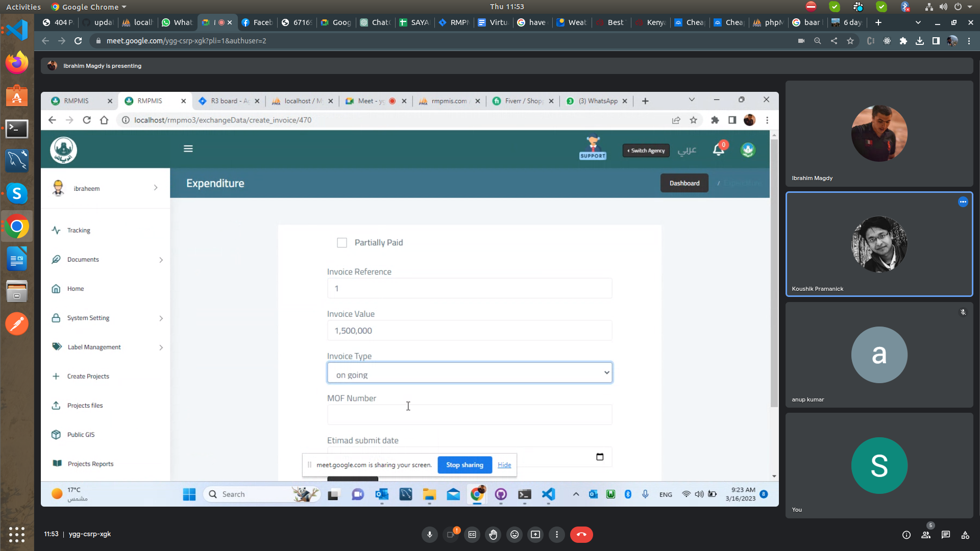980x551 pixels.
Task: Show participants people panel
Action: [x=926, y=535]
